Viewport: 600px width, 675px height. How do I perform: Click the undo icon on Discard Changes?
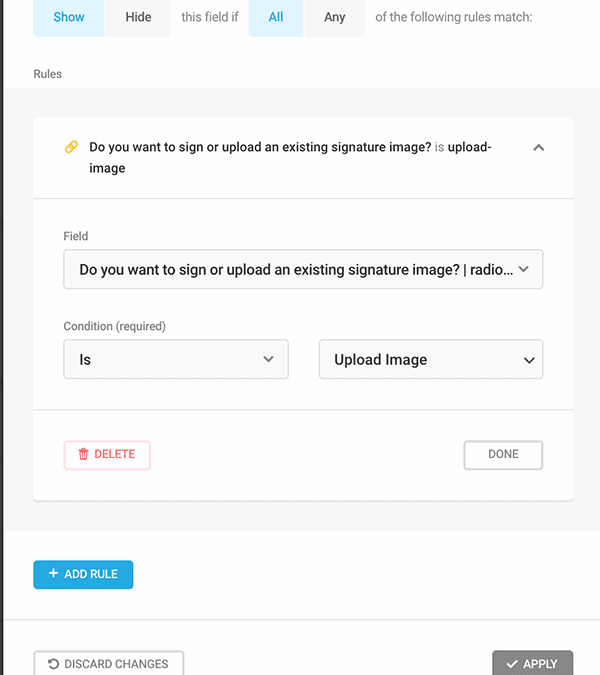point(53,664)
